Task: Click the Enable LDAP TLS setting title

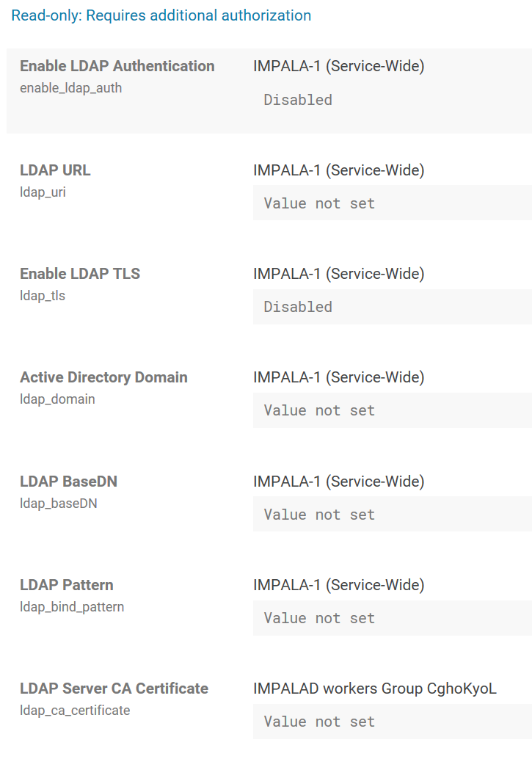Action: pos(80,274)
